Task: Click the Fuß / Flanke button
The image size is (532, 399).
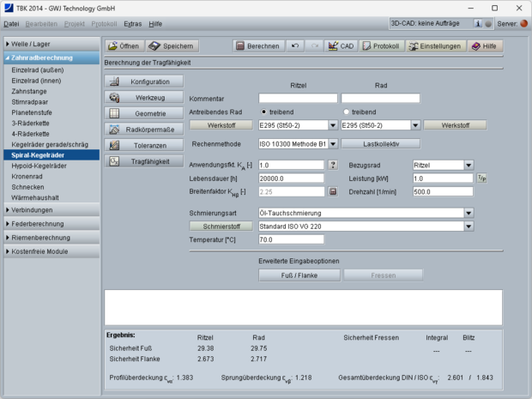Action: click(299, 275)
